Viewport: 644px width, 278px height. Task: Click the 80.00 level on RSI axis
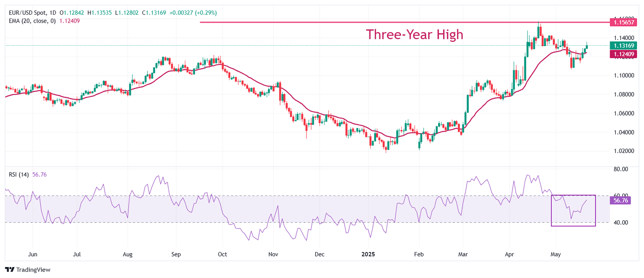tap(619, 169)
